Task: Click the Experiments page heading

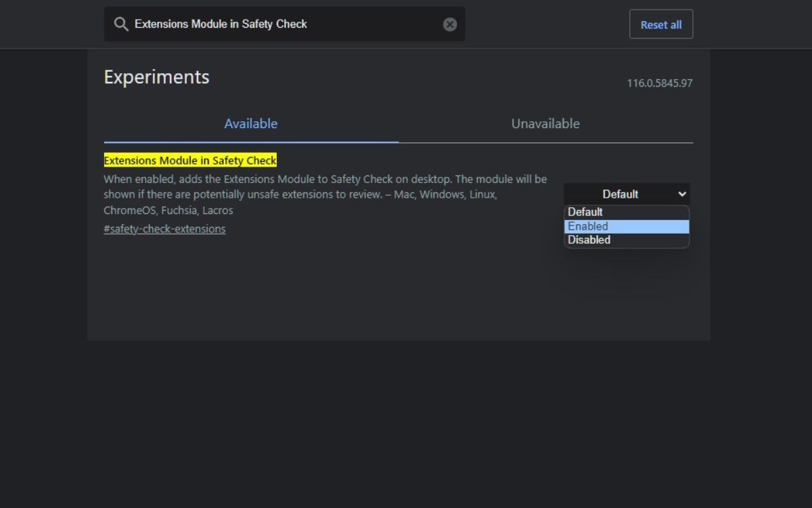Action: pyautogui.click(x=156, y=77)
